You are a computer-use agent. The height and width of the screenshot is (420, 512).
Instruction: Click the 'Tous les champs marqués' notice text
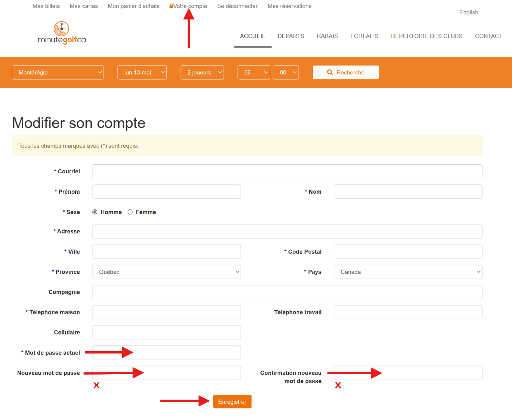pyautogui.click(x=78, y=146)
